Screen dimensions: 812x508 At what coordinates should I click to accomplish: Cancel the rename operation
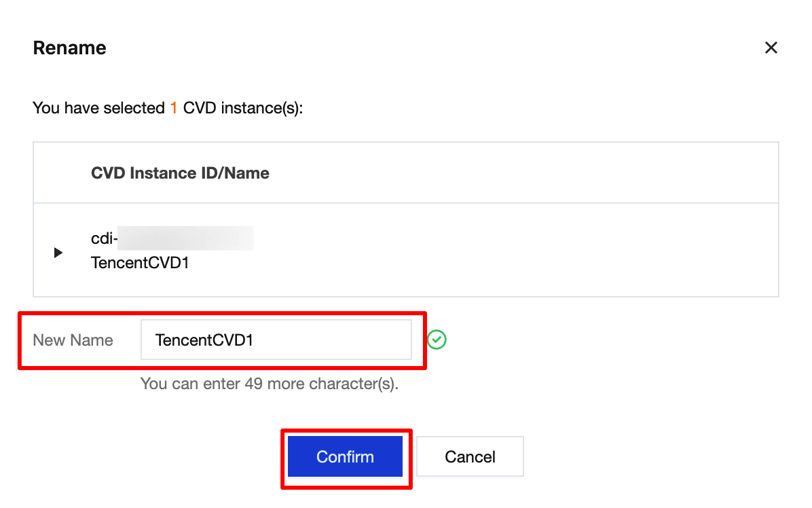point(470,457)
